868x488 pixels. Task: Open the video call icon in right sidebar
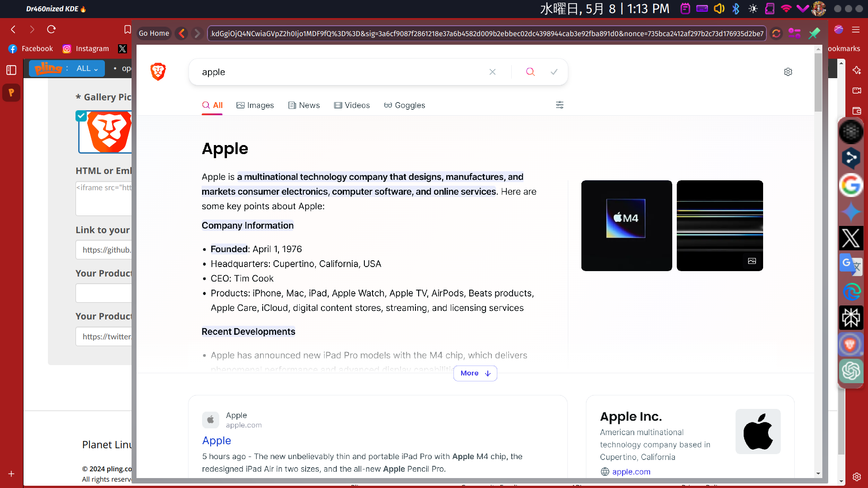pos(857,90)
